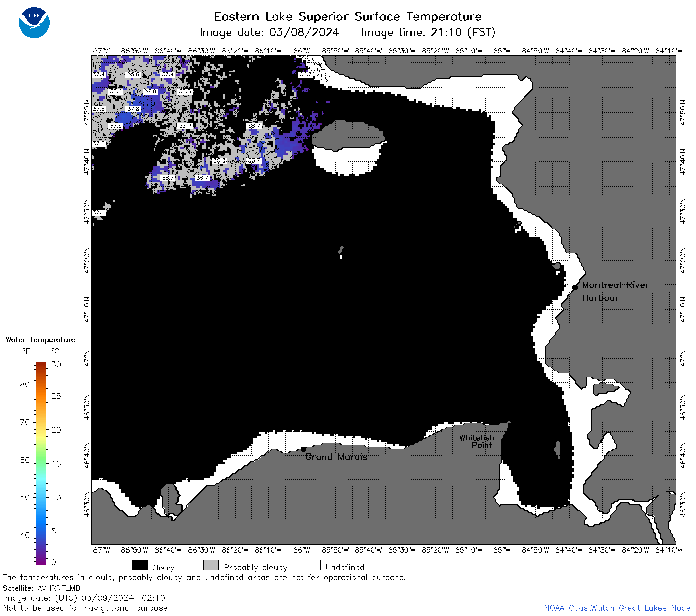Click the 60 value on Fahrenheit scale

[x=25, y=460]
